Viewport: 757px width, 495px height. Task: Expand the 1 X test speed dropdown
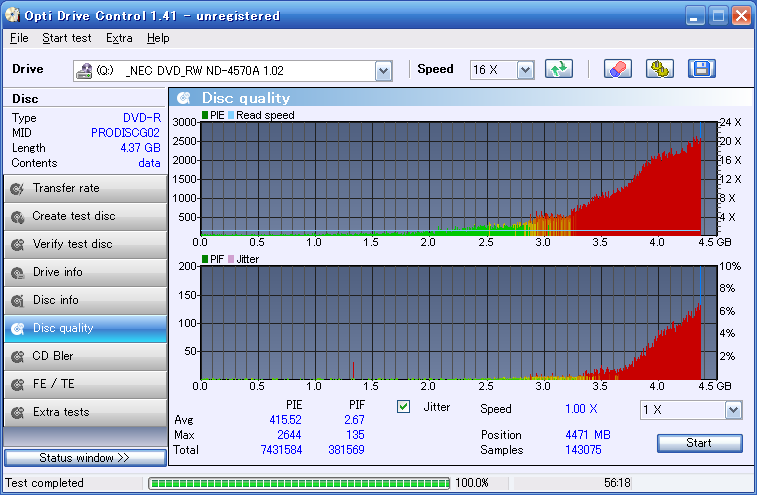(733, 410)
